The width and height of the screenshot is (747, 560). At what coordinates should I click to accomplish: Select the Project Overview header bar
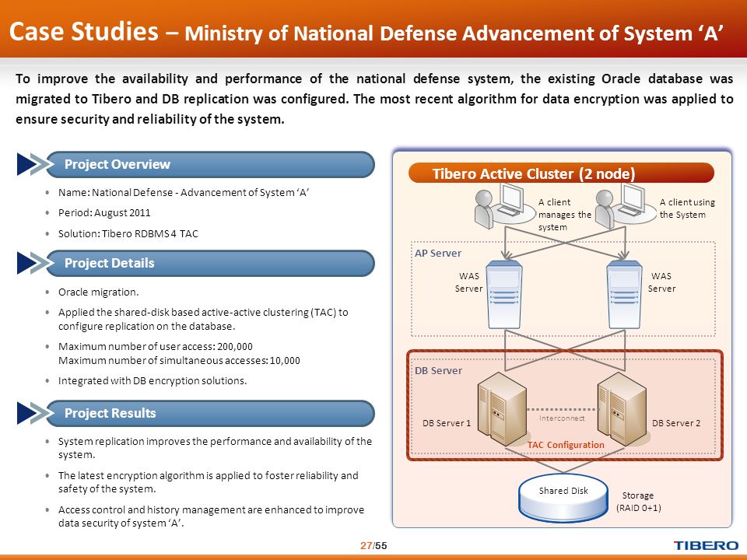[211, 165]
